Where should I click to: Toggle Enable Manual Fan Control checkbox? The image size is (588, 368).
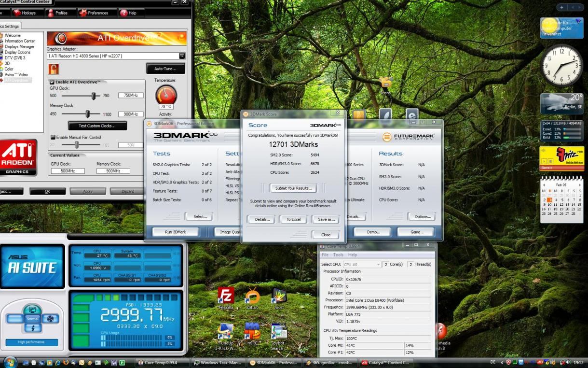tap(53, 137)
